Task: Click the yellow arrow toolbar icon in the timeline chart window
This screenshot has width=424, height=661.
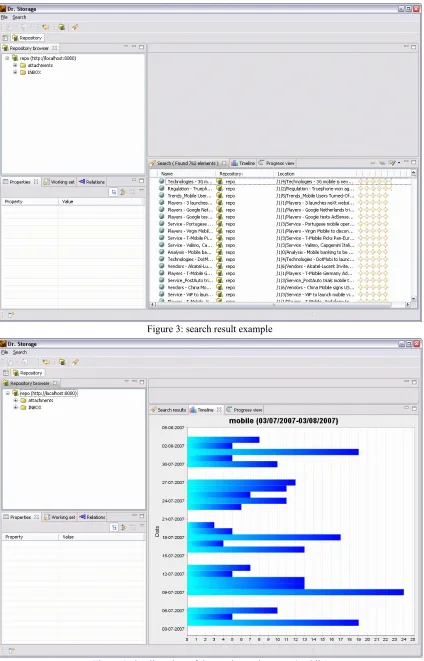Action: coord(46,362)
